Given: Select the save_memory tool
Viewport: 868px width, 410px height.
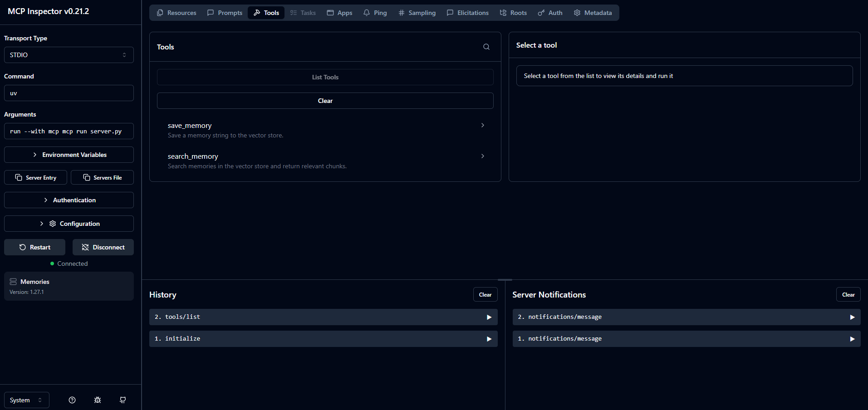Looking at the screenshot, I should coord(325,130).
